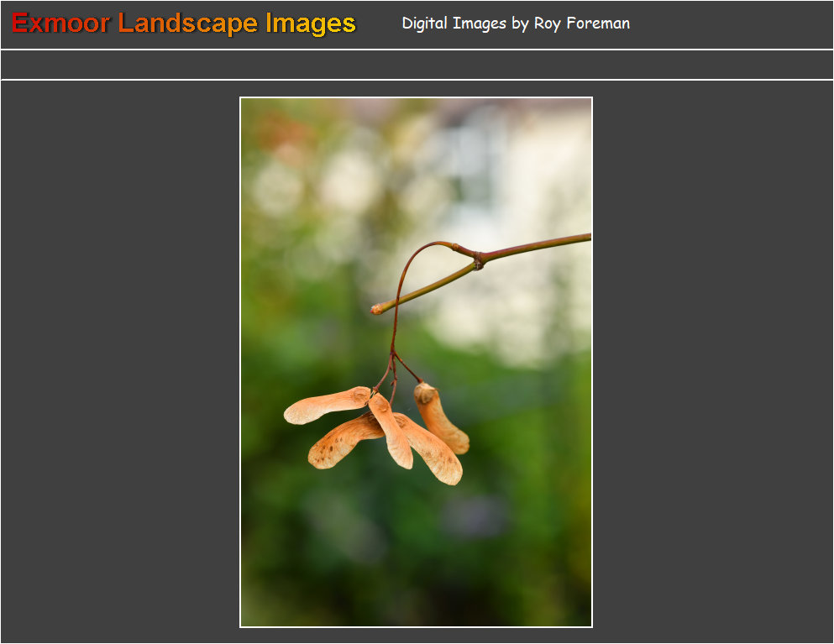Click the 'Digital Images by Roy Foreman' text
This screenshot has width=834, height=644.
click(x=515, y=24)
